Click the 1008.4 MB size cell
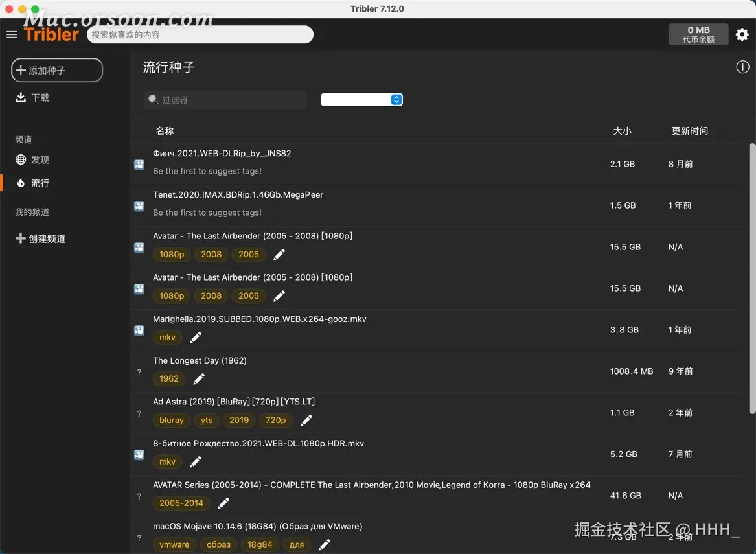The height and width of the screenshot is (554, 756). [x=632, y=371]
